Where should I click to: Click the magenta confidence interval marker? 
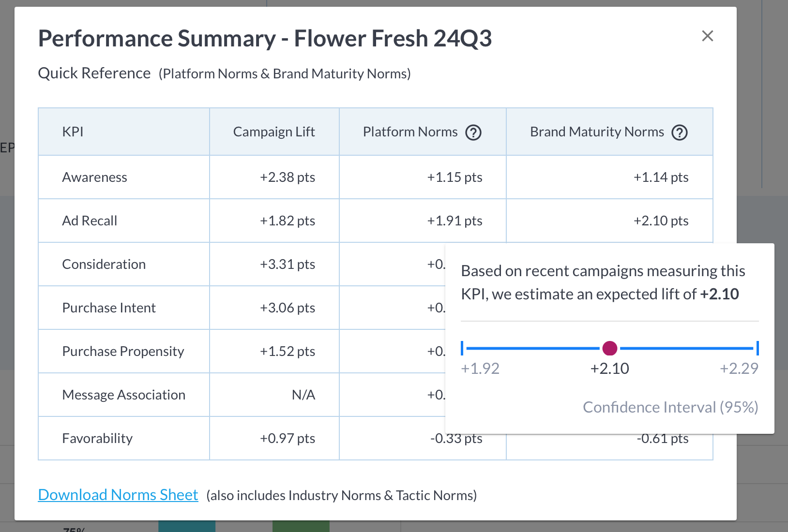(x=609, y=348)
